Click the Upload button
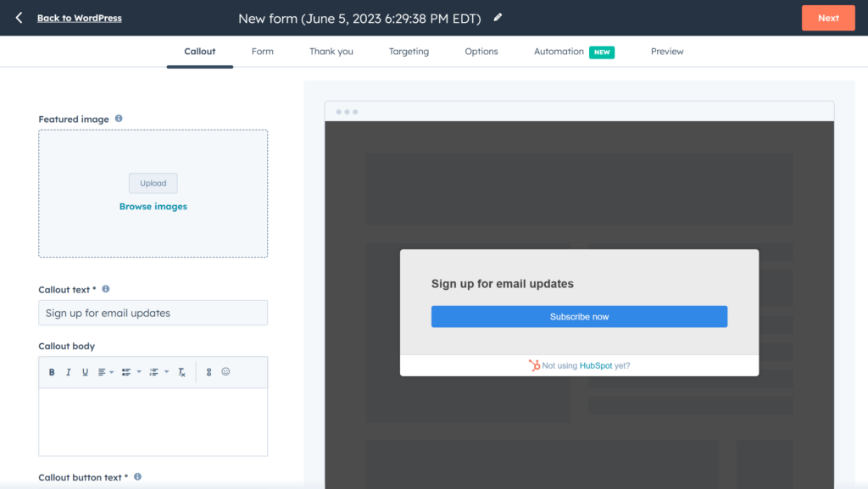868x489 pixels. tap(153, 183)
